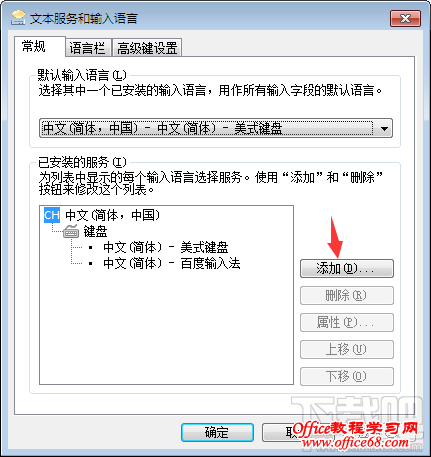Select 中文(简体，中国) tree node
431x457 pixels.
point(113,215)
